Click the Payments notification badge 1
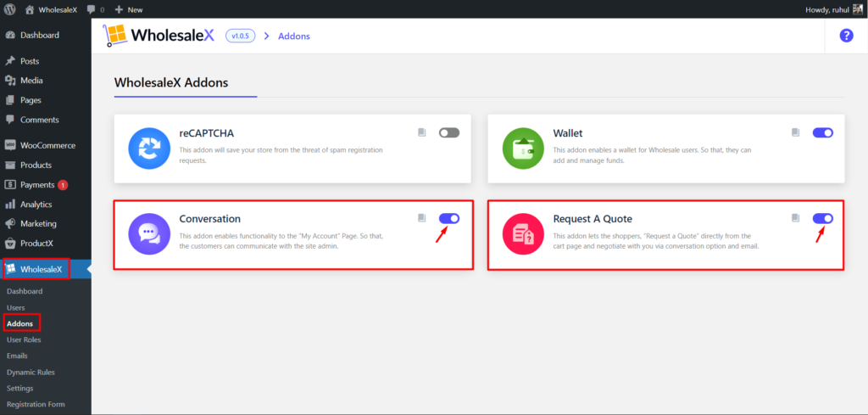Viewport: 868px width, 415px height. (63, 185)
